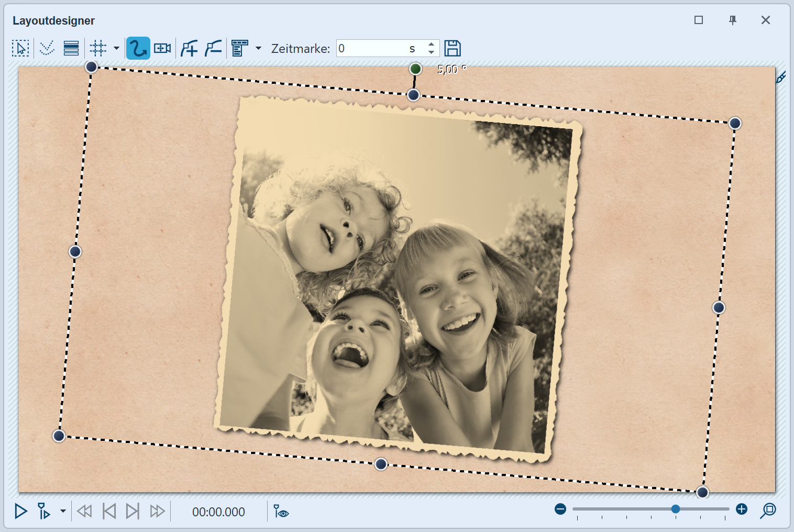
Task: Select the camera pan tool
Action: 162,48
